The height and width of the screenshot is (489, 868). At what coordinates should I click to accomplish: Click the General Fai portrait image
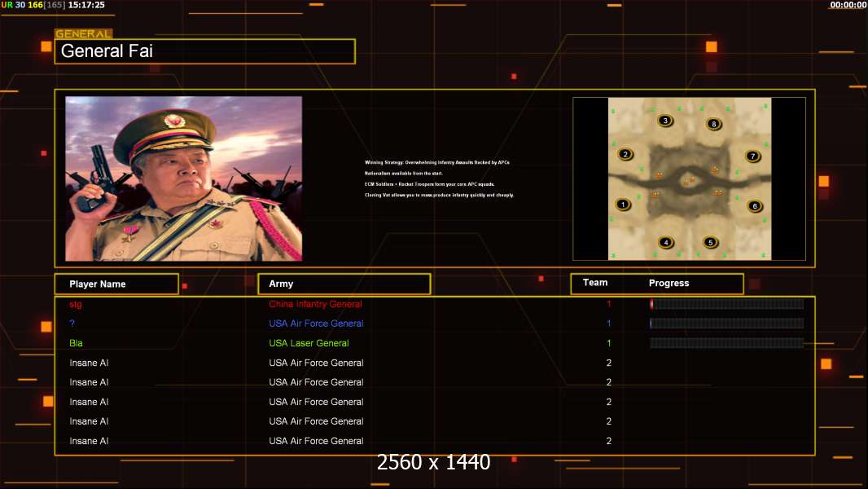(x=183, y=178)
